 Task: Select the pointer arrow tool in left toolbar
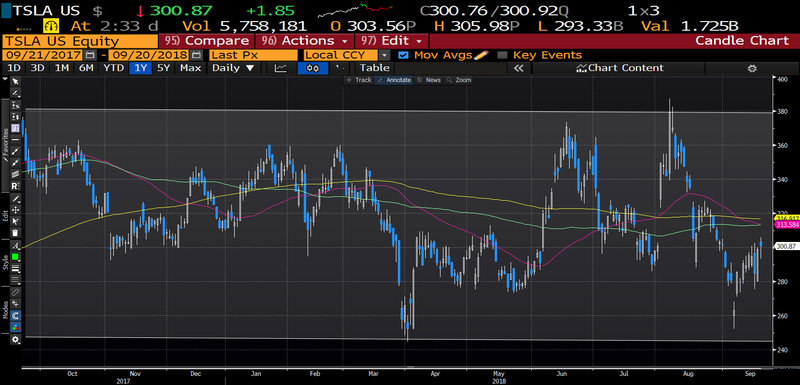pyautogui.click(x=15, y=82)
